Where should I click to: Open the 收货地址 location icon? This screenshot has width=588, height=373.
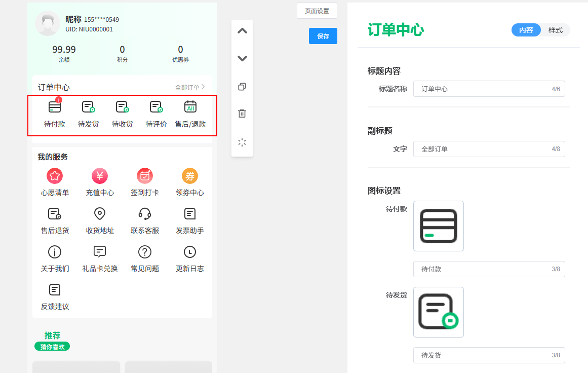click(100, 214)
